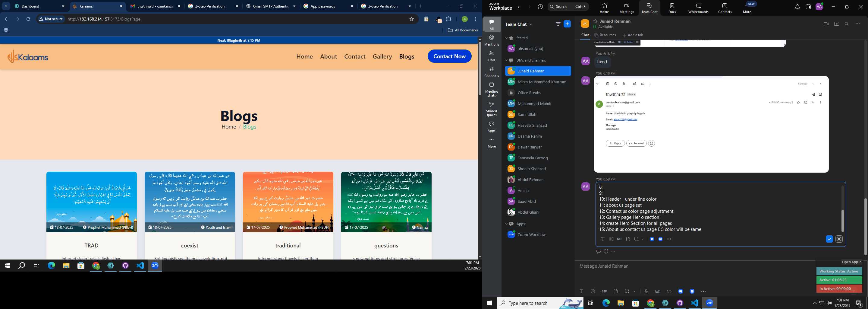Start a video meeting with Junaid Rehman
The image size is (868, 309).
click(826, 24)
